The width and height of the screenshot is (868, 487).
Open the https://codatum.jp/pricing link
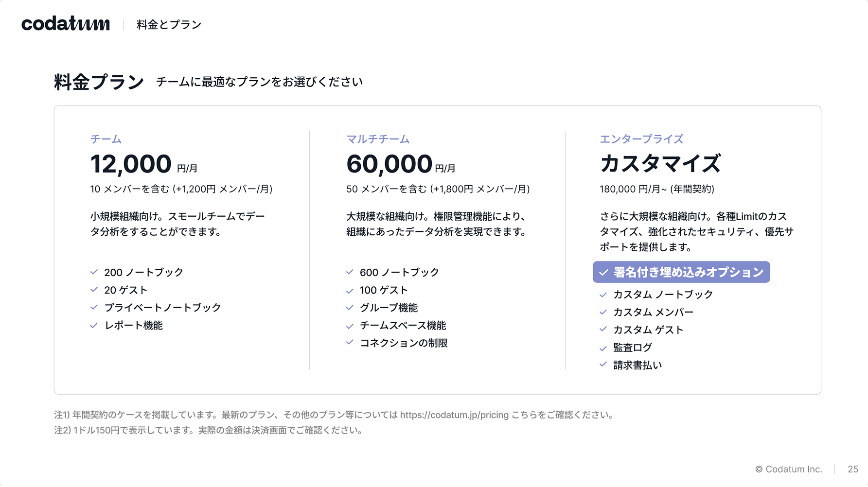pyautogui.click(x=454, y=415)
